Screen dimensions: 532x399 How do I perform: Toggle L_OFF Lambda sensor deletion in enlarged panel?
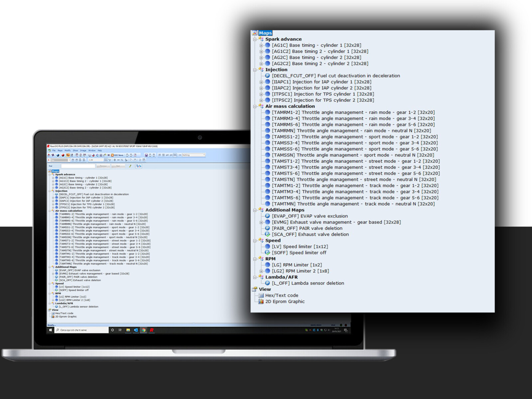click(267, 283)
